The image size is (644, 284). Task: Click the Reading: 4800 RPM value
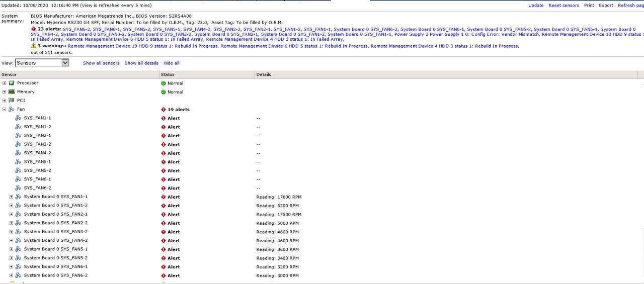click(x=278, y=232)
